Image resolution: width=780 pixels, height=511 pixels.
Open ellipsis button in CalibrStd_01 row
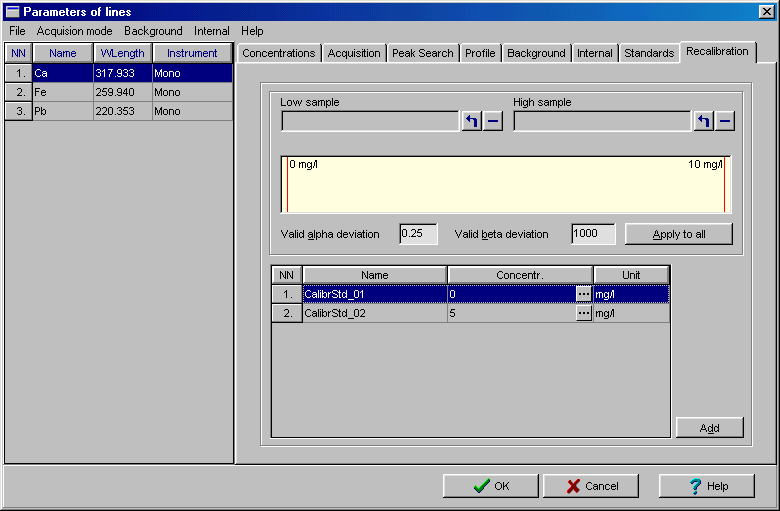tap(584, 294)
